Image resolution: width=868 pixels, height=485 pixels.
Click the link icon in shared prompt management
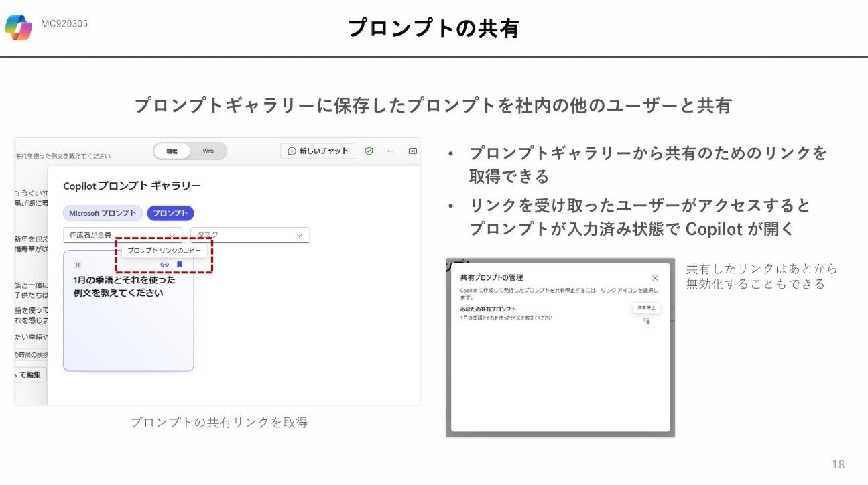[x=647, y=321]
